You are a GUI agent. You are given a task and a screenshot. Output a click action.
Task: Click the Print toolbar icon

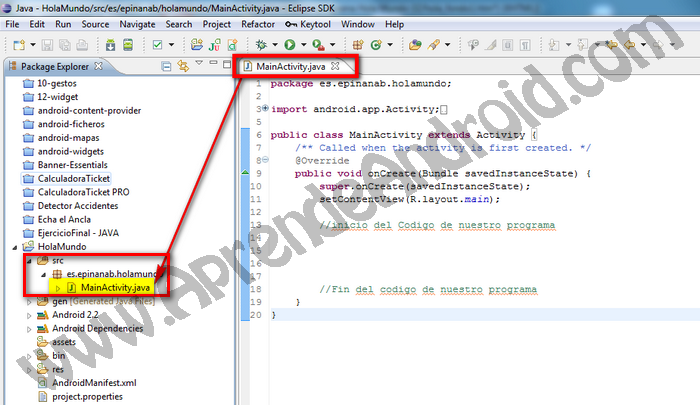point(82,45)
